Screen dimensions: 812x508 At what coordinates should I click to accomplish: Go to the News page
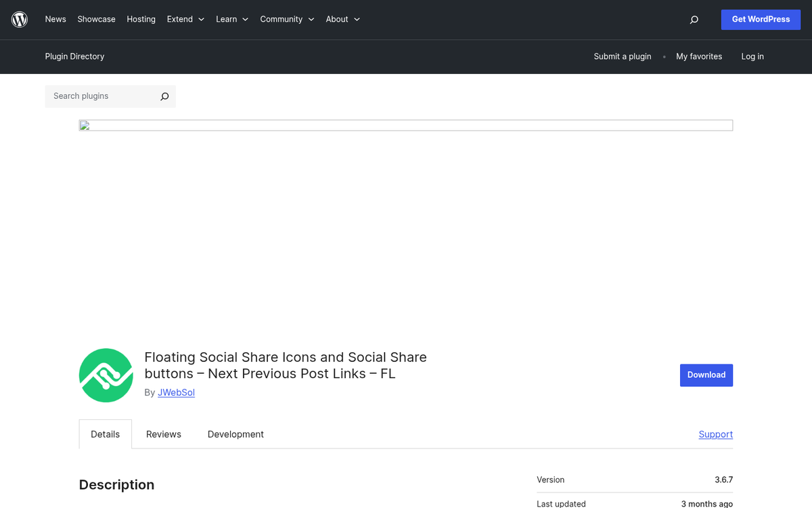[x=55, y=20]
